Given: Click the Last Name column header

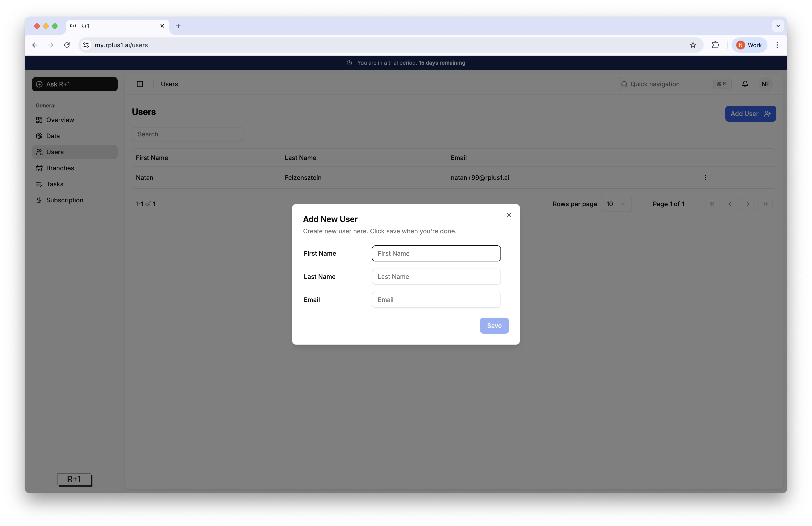Looking at the screenshot, I should [x=300, y=158].
